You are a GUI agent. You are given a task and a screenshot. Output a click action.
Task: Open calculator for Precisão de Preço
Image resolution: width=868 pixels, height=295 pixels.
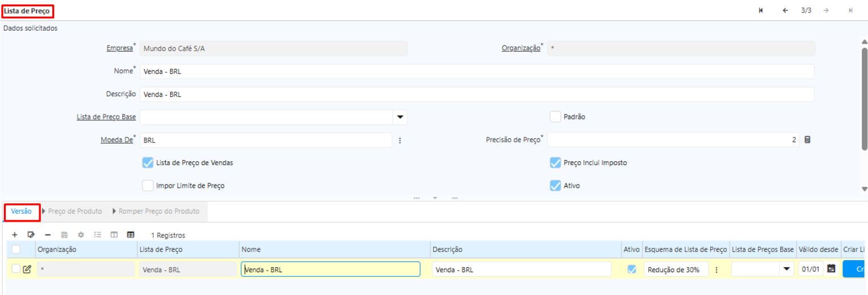coord(807,140)
